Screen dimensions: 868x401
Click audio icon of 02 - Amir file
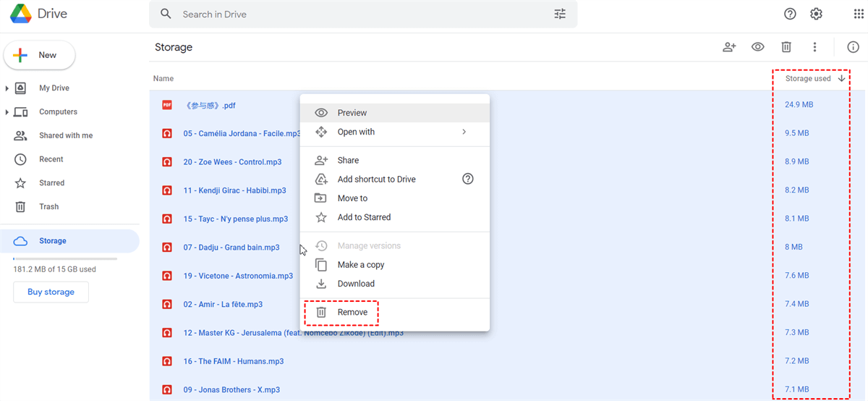point(167,305)
